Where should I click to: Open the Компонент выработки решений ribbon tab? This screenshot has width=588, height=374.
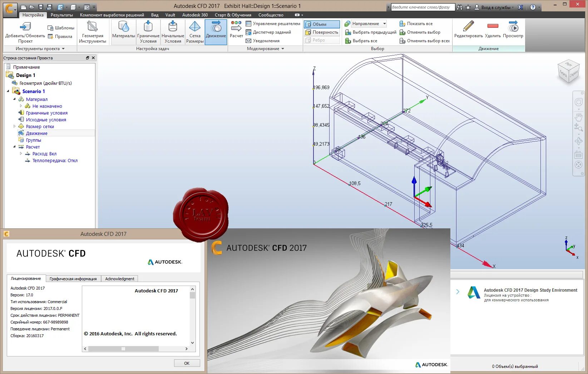coord(112,15)
